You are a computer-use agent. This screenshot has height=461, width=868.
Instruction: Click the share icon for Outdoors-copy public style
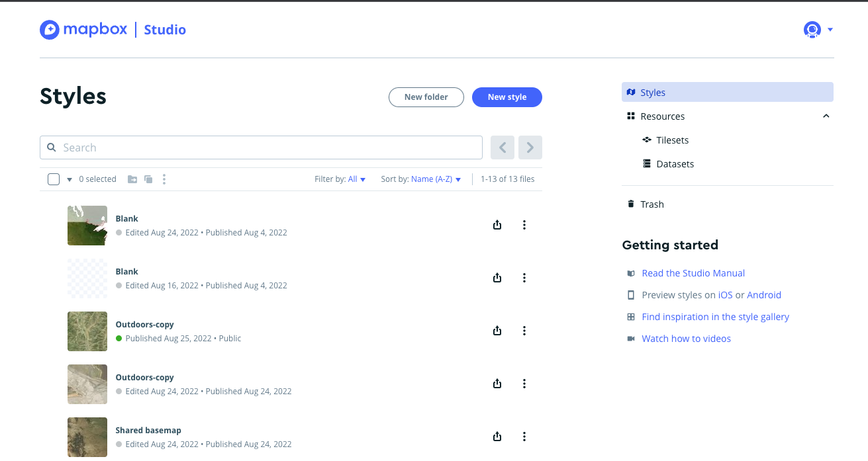[497, 331]
